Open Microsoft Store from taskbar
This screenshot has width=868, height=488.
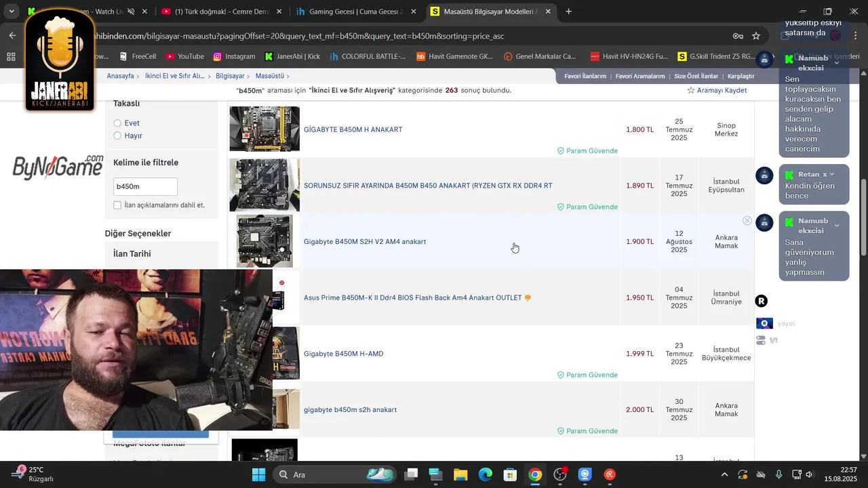click(510, 474)
